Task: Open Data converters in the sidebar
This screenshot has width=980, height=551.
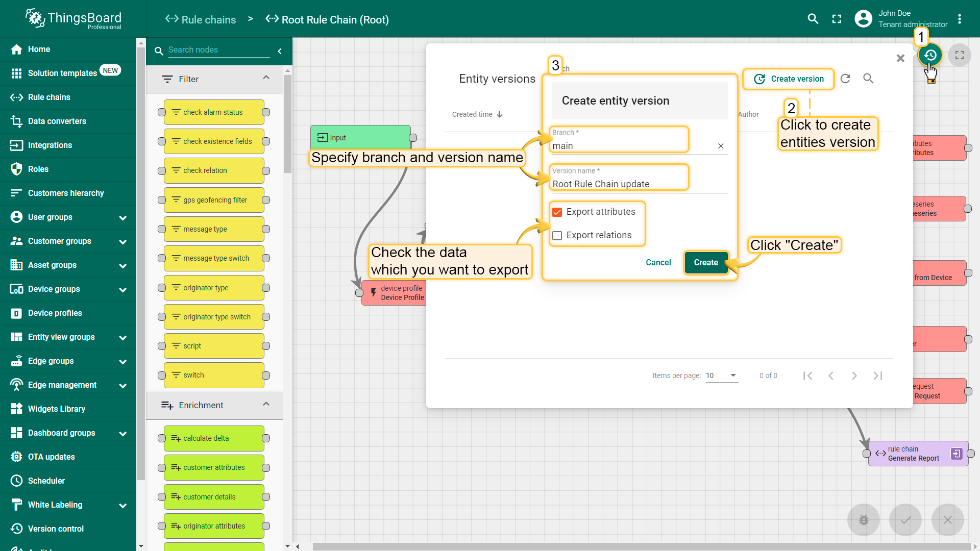Action: [68, 121]
